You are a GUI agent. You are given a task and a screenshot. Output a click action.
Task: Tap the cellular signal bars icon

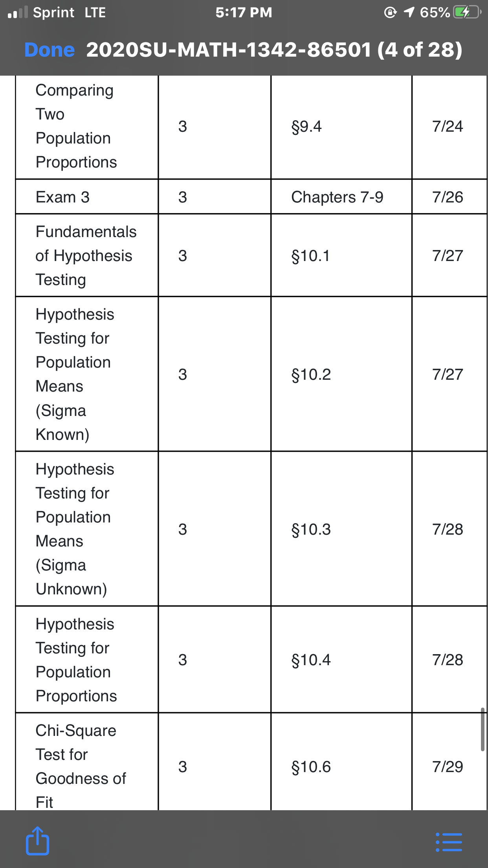(x=18, y=13)
